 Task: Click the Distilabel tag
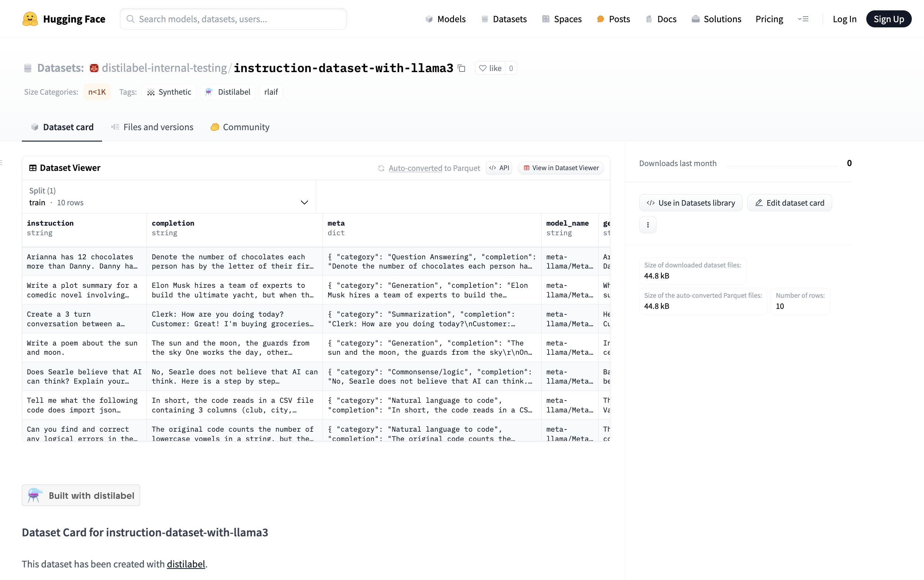(228, 92)
